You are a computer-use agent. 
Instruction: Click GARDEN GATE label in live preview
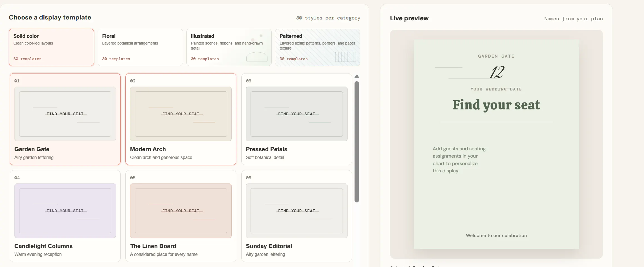(x=496, y=56)
